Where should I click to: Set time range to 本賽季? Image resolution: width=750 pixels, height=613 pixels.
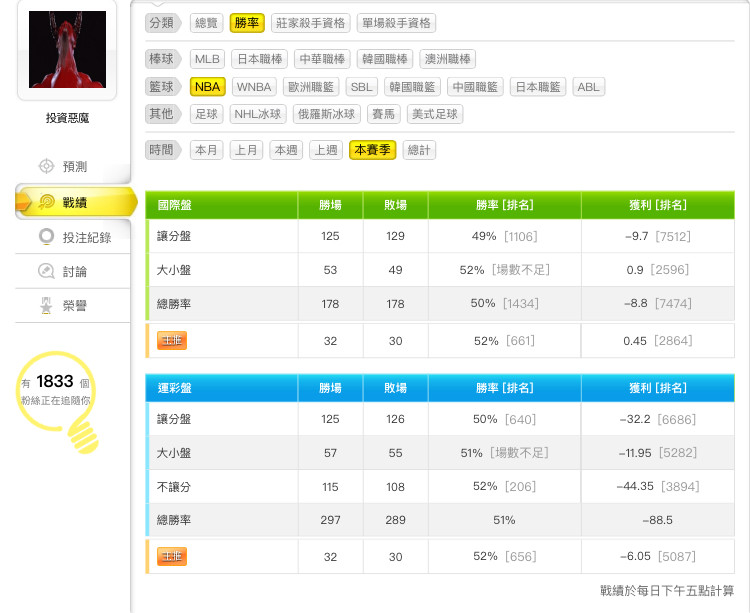[373, 150]
